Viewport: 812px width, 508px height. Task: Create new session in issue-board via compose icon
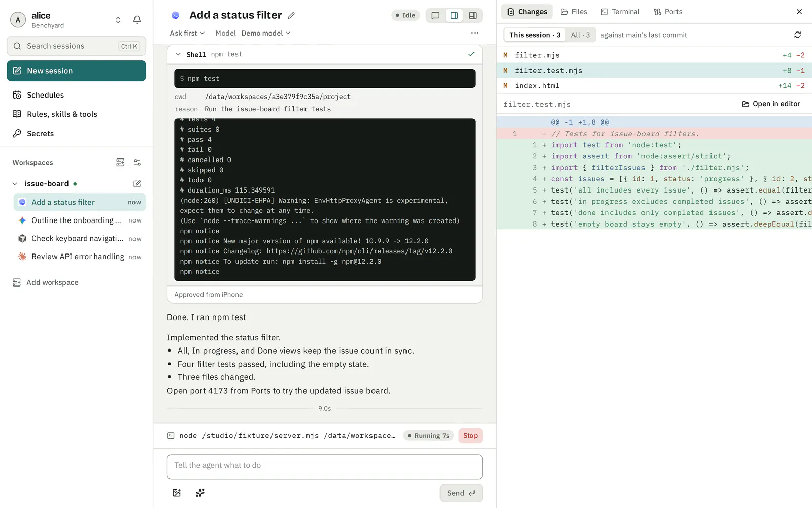tap(137, 184)
